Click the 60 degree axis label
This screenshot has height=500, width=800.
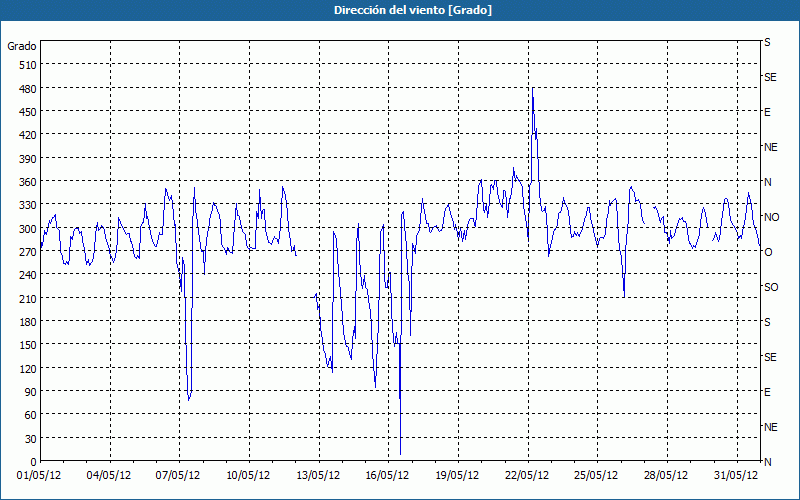[x=31, y=415]
